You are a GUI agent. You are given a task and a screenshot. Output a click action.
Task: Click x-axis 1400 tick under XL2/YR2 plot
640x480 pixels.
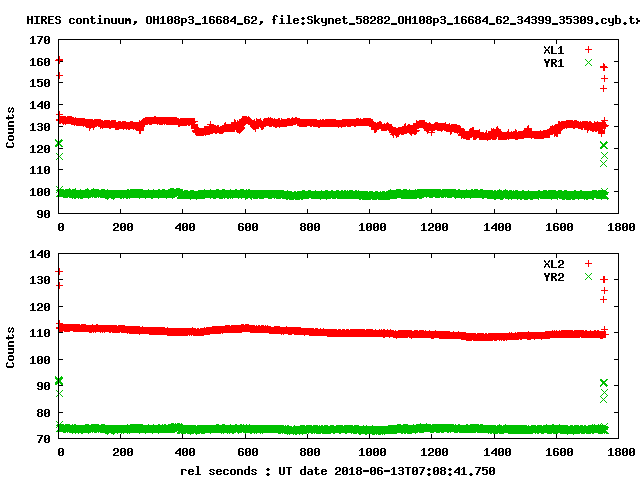497,452
